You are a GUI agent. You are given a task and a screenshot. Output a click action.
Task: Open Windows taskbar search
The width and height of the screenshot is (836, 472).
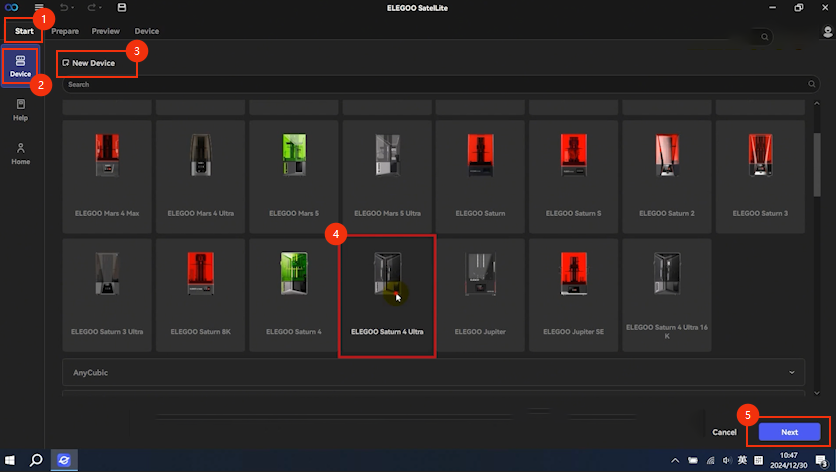point(36,460)
